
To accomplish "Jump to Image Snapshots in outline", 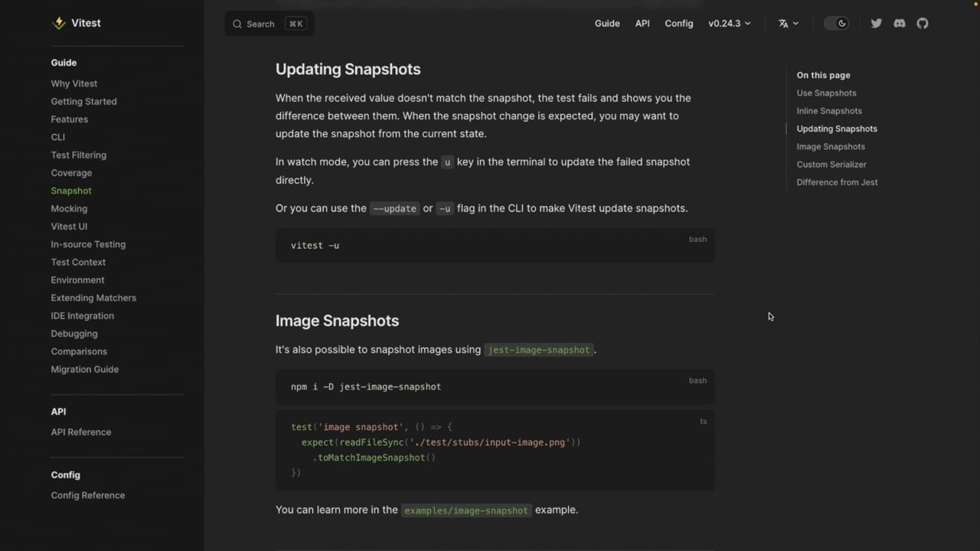I will click(831, 146).
